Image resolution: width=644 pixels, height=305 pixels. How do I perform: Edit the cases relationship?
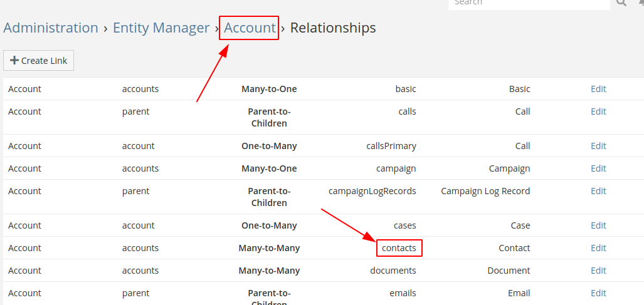(598, 225)
